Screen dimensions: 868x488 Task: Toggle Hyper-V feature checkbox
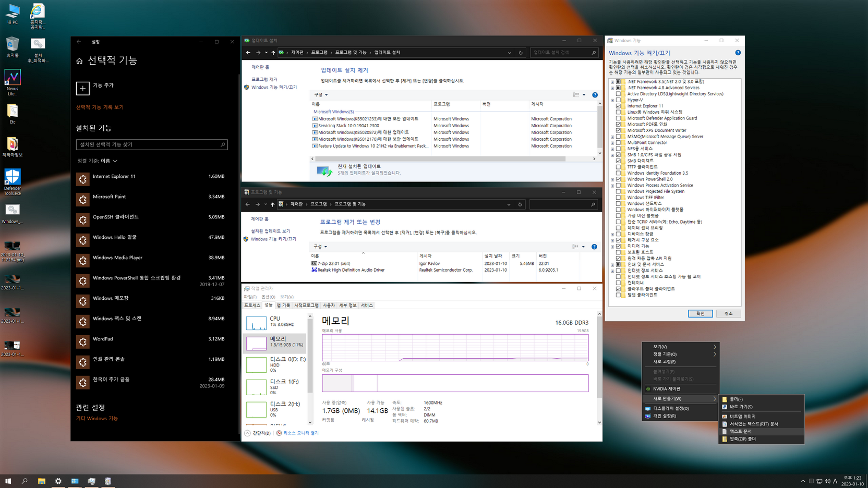(x=618, y=100)
